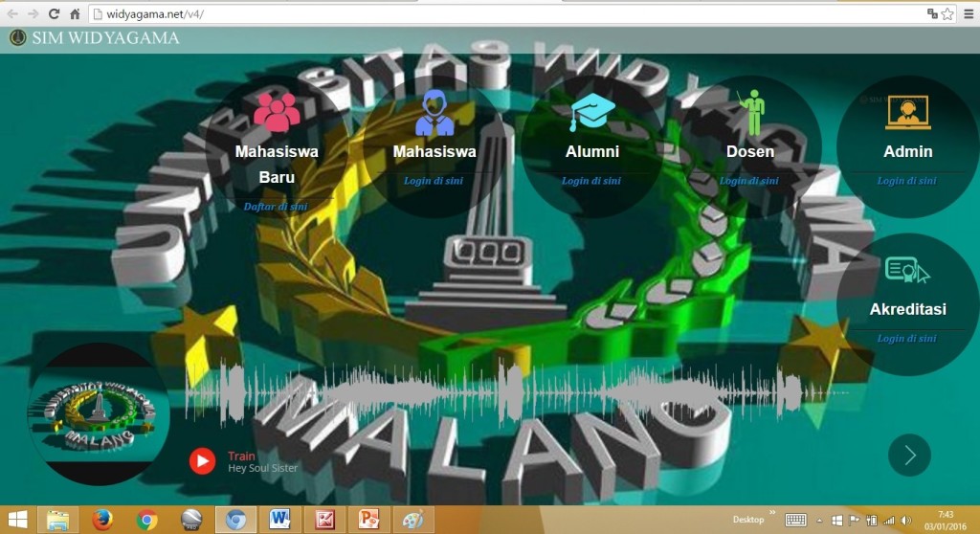This screenshot has height=534, width=980.
Task: Click the Akreditasi certificate icon
Action: [907, 271]
